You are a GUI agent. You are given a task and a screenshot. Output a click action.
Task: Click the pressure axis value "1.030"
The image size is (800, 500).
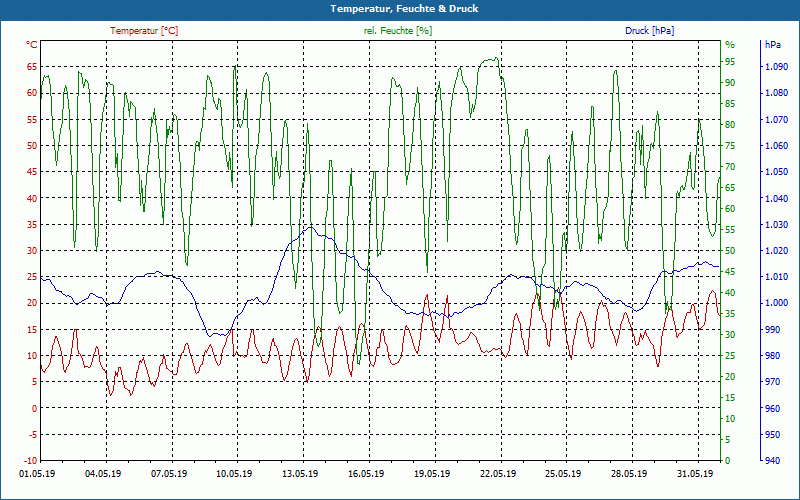(777, 224)
